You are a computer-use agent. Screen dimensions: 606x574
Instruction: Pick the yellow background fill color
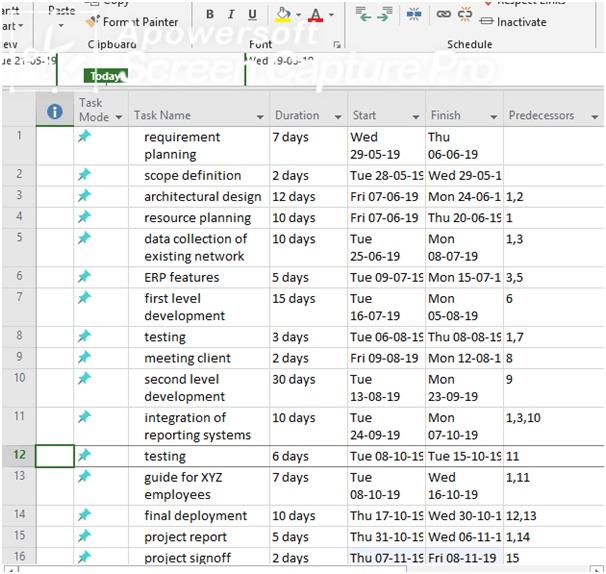[x=282, y=15]
